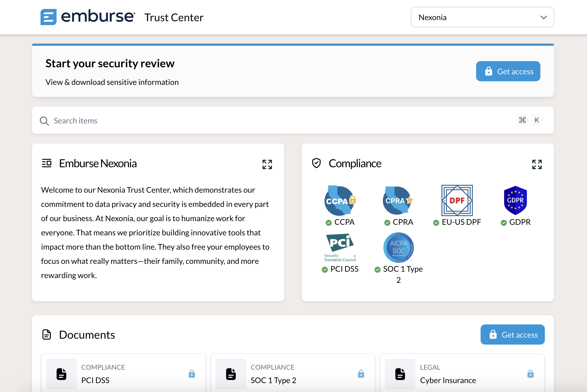Expand the Compliance card
The height and width of the screenshot is (392, 587).
pyautogui.click(x=537, y=164)
